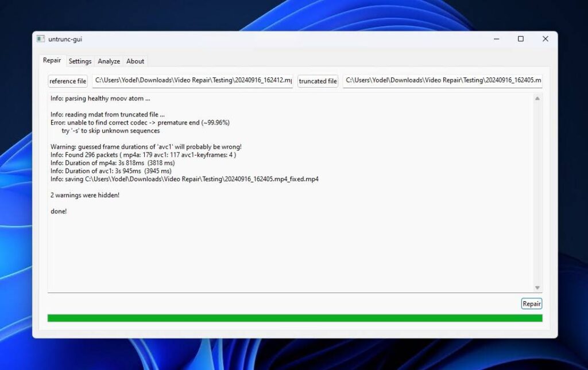Click the untrunc-gui title bar icon
588x370 pixels.
[x=40, y=38]
